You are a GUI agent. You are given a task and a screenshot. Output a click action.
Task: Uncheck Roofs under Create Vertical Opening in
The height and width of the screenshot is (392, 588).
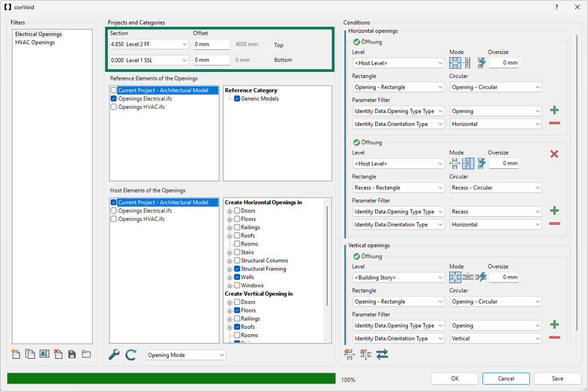pyautogui.click(x=237, y=327)
